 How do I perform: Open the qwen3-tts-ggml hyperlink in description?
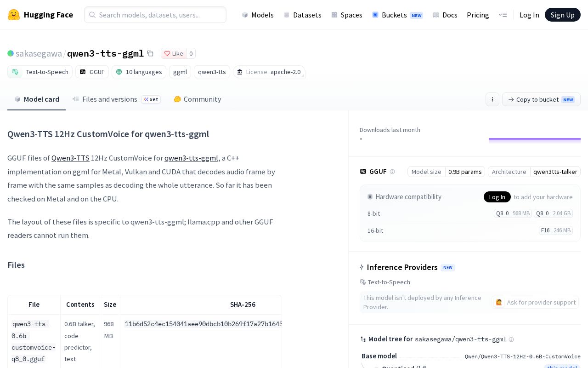191,158
